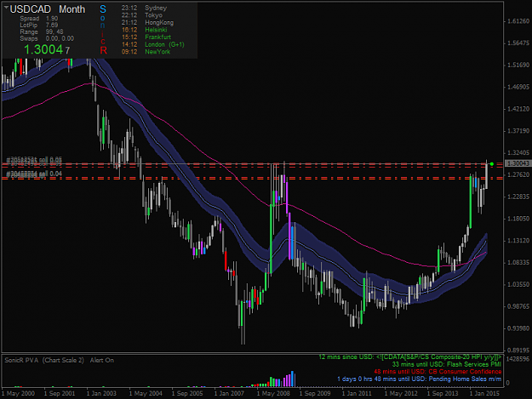Click the Helsinki 16:12 session row
The height and width of the screenshot is (399, 532).
[144, 30]
